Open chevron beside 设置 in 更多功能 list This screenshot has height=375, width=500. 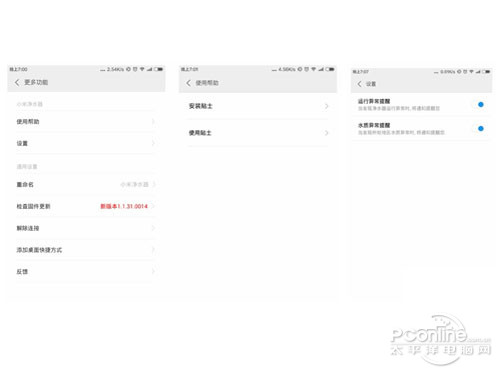tap(153, 143)
